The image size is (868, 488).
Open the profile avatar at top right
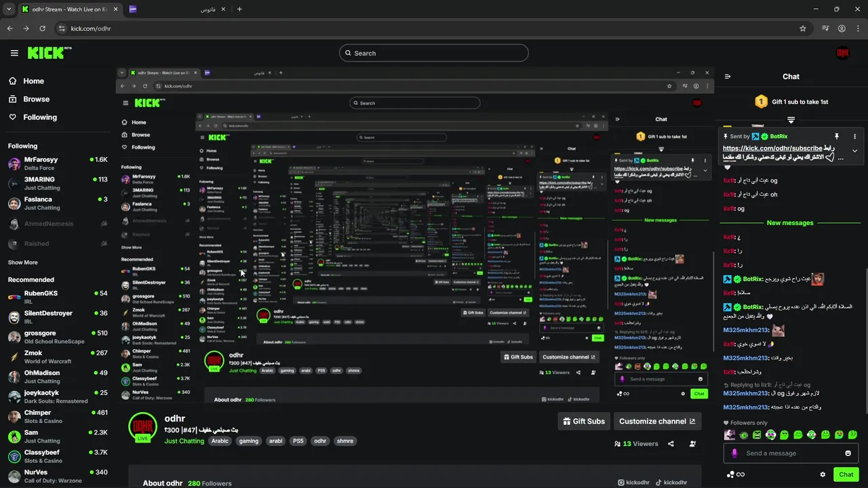843,53
